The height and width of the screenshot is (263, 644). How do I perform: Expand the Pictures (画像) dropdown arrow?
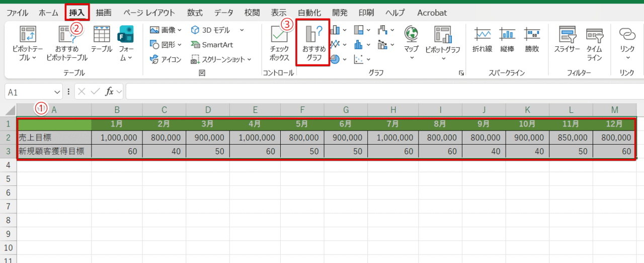tap(180, 30)
